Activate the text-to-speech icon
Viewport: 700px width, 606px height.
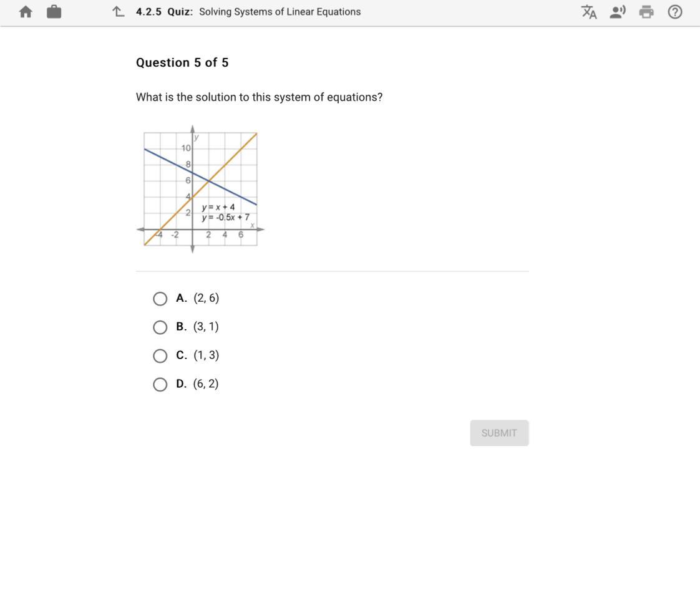coord(618,12)
